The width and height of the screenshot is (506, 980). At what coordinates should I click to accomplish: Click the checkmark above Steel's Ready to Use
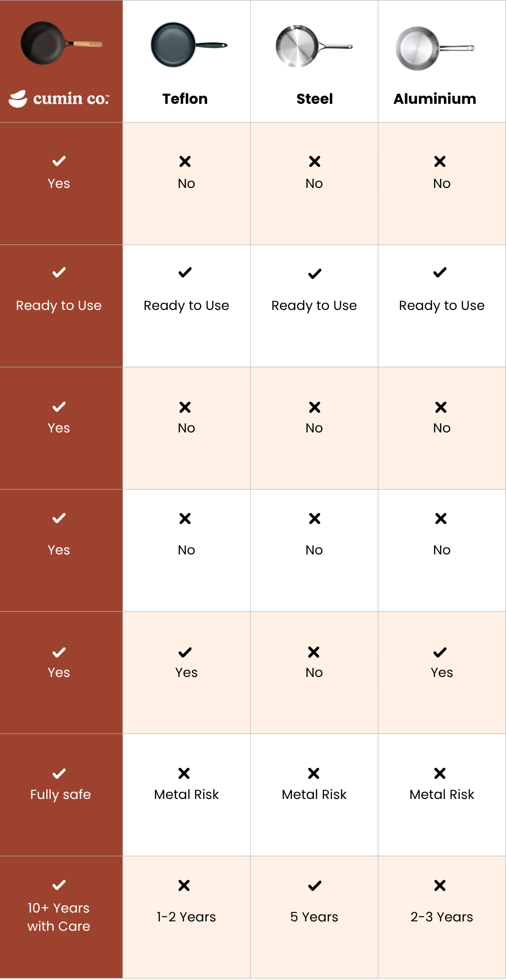coord(315,274)
